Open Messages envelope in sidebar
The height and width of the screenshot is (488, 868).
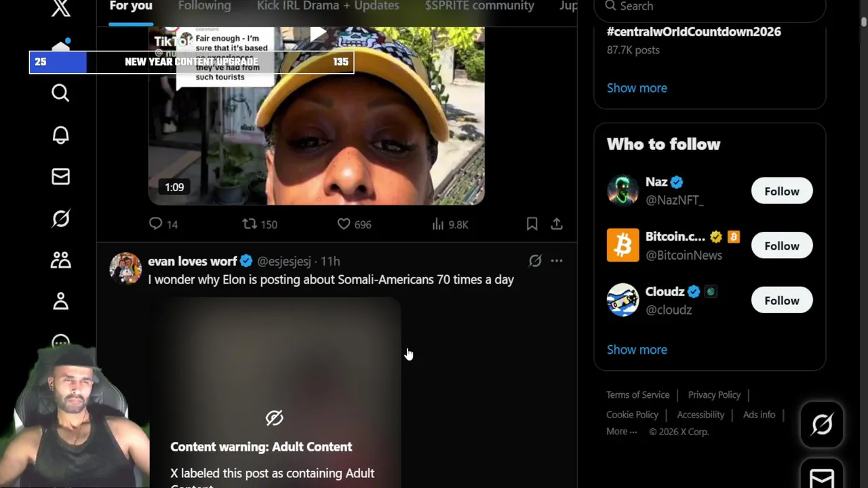[60, 177]
